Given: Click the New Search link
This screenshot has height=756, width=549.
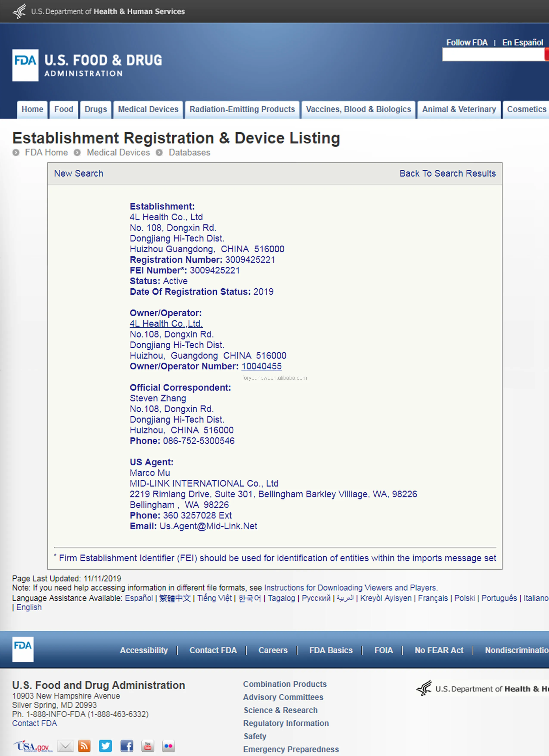Looking at the screenshot, I should 79,173.
